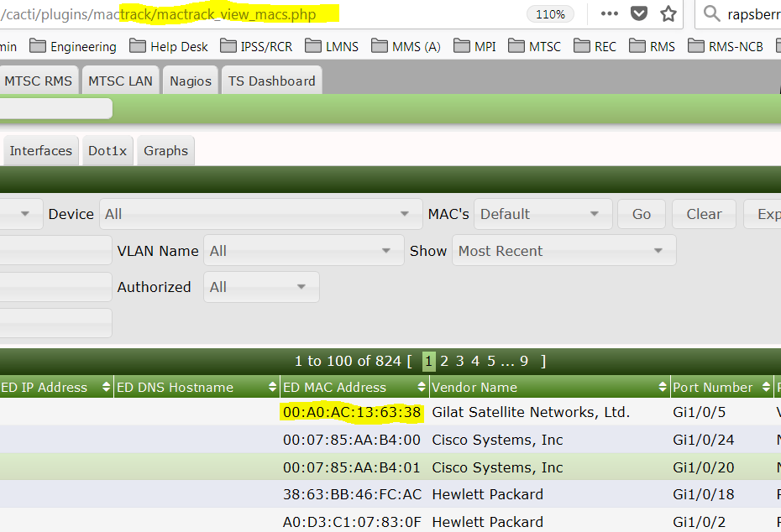Viewport: 781px width, 532px height.
Task: Open the Authorized filter dropdown
Action: (x=260, y=286)
